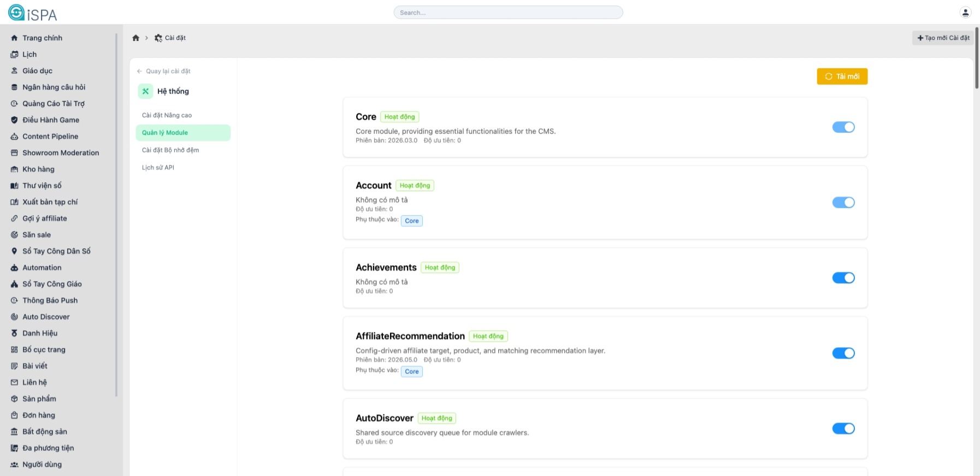Click the Hệ thống tools icon
Image resolution: width=980 pixels, height=476 pixels.
145,91
